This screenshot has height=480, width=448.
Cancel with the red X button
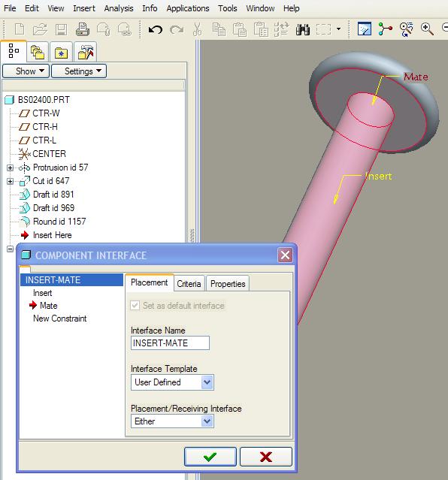[x=265, y=457]
